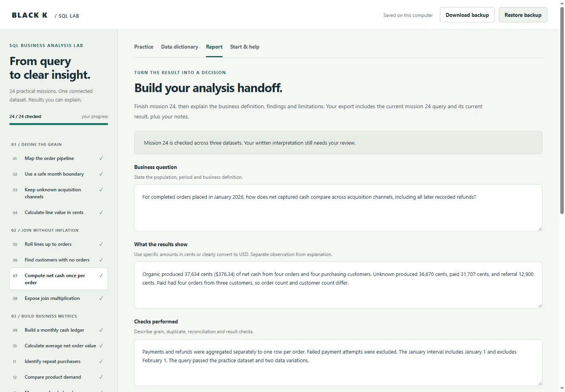The image size is (565, 392).
Task: Open mission Compare product demand
Action: 58,377
